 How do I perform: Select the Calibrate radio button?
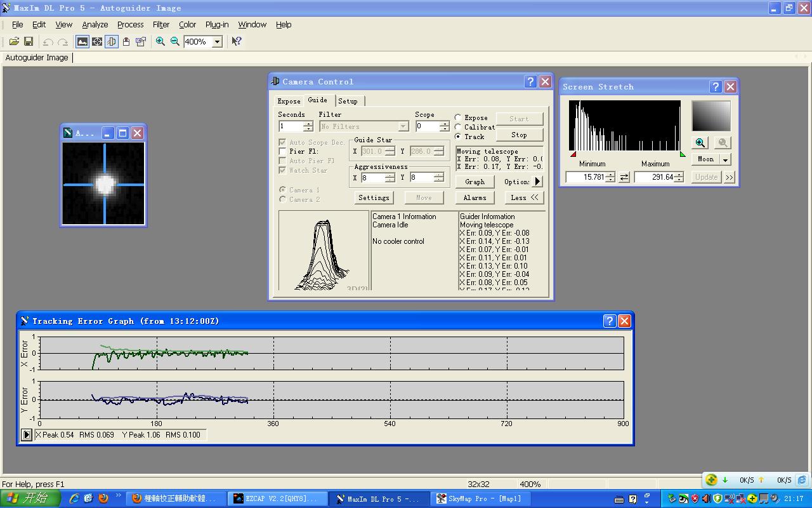(458, 127)
